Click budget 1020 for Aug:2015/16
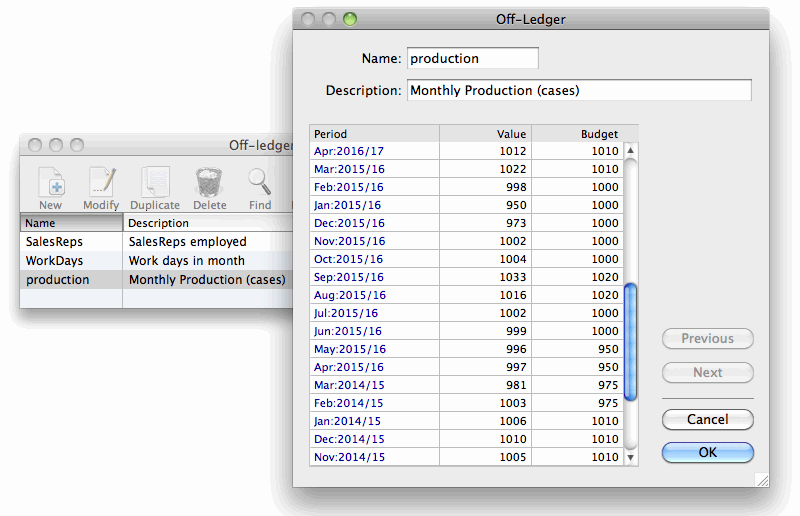The height and width of the screenshot is (516, 800). coord(578,295)
